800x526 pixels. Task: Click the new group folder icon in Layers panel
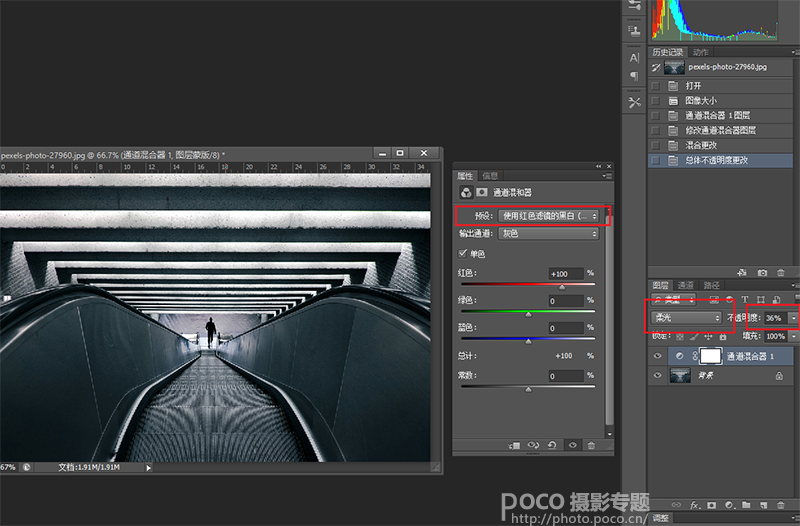[x=748, y=504]
